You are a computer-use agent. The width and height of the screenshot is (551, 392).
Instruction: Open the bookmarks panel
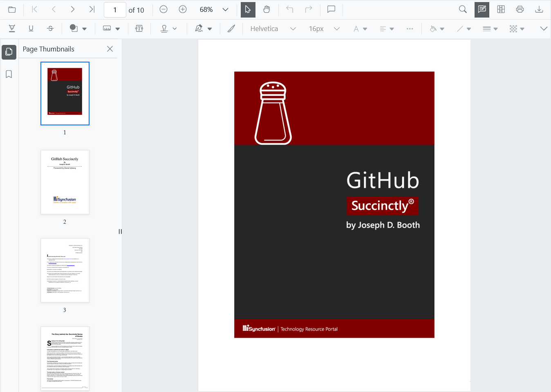pyautogui.click(x=9, y=74)
